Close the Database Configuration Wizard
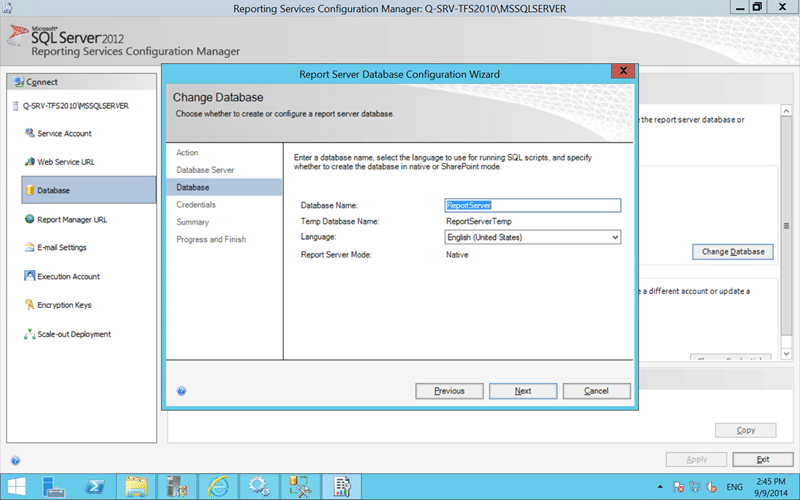The image size is (800, 500). pyautogui.click(x=623, y=71)
